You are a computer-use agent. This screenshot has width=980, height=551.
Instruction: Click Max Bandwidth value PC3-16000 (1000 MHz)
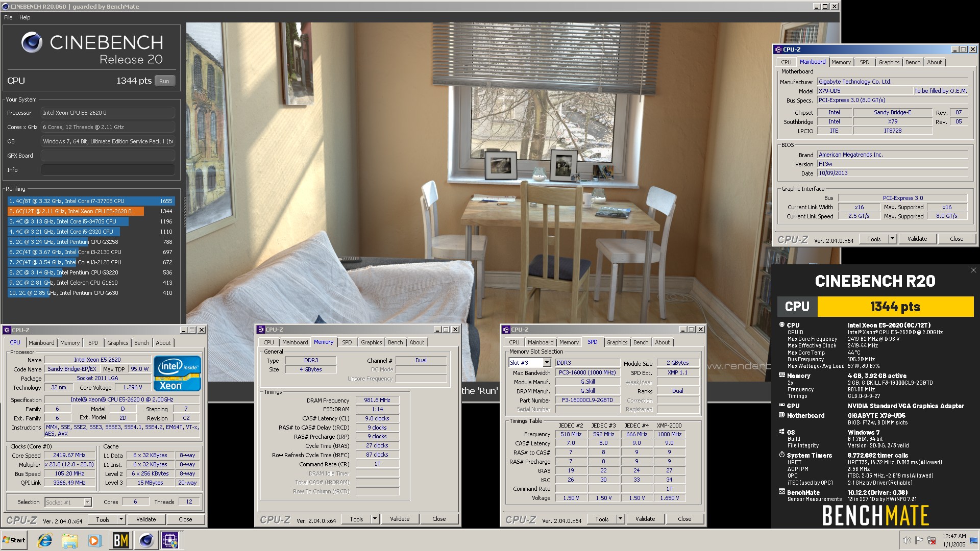pyautogui.click(x=587, y=372)
